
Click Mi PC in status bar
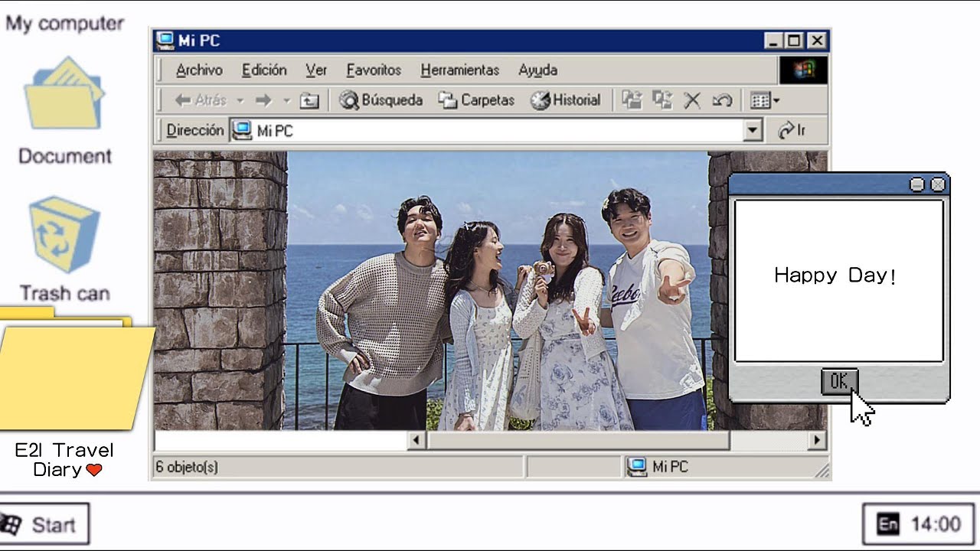[658, 467]
